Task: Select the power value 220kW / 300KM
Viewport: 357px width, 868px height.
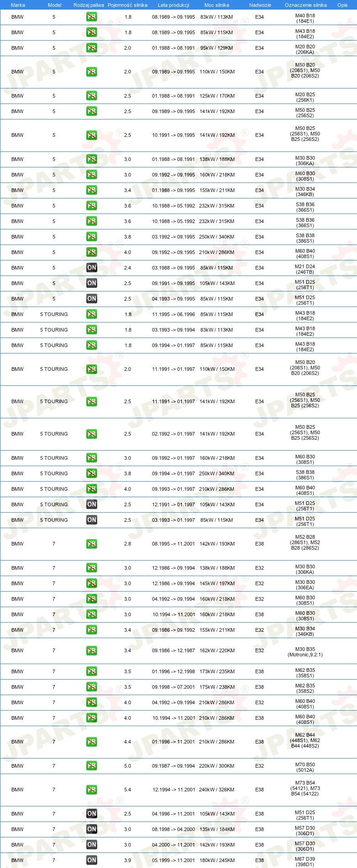Action: click(x=217, y=766)
